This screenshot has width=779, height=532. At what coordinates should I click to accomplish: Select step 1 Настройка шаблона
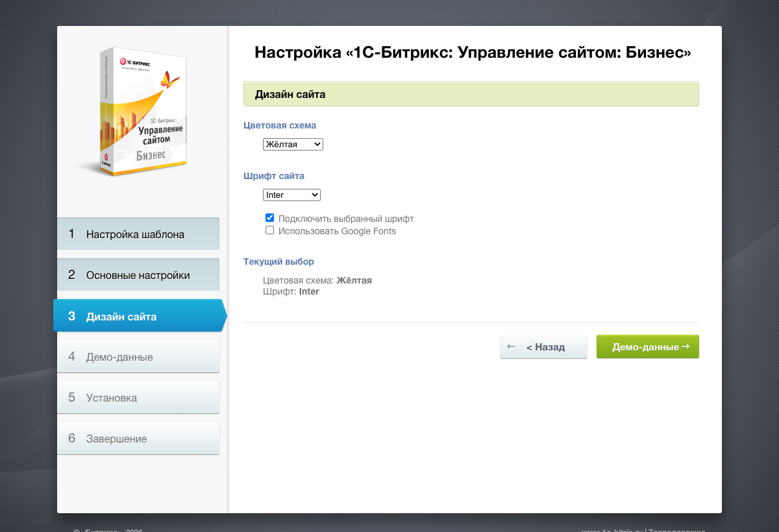[138, 234]
